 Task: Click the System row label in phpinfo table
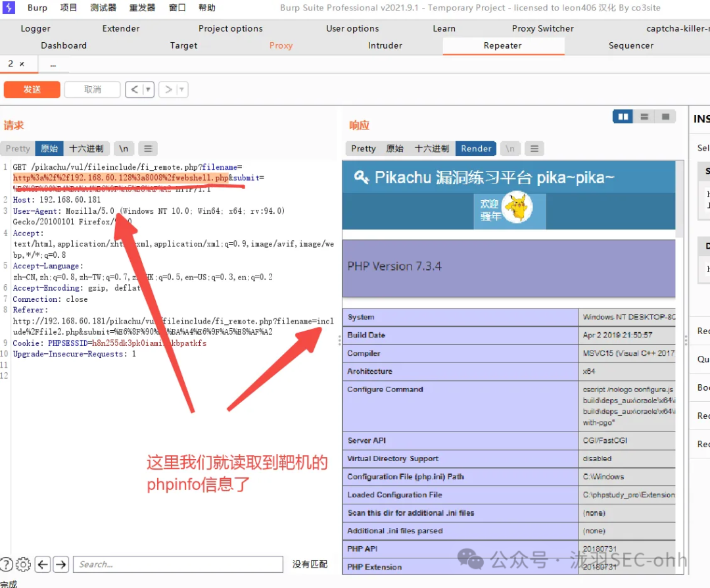click(x=361, y=317)
